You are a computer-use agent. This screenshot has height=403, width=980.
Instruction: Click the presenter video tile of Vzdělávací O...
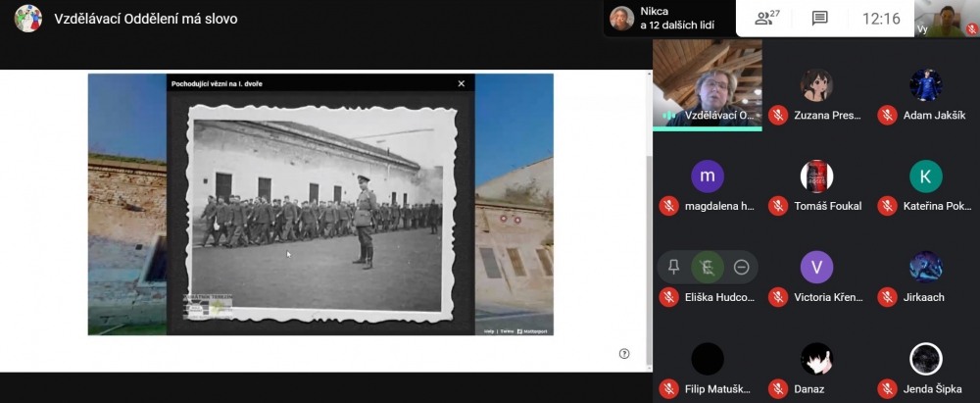pos(708,85)
